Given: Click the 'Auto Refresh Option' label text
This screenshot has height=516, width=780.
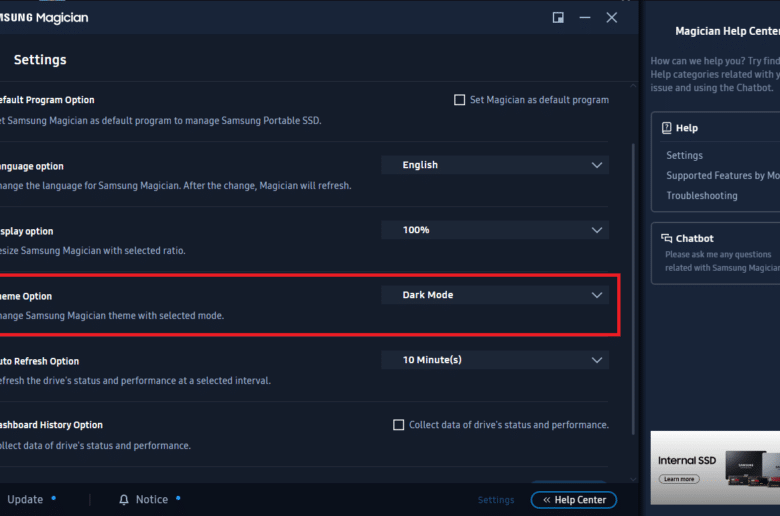Looking at the screenshot, I should point(39,361).
